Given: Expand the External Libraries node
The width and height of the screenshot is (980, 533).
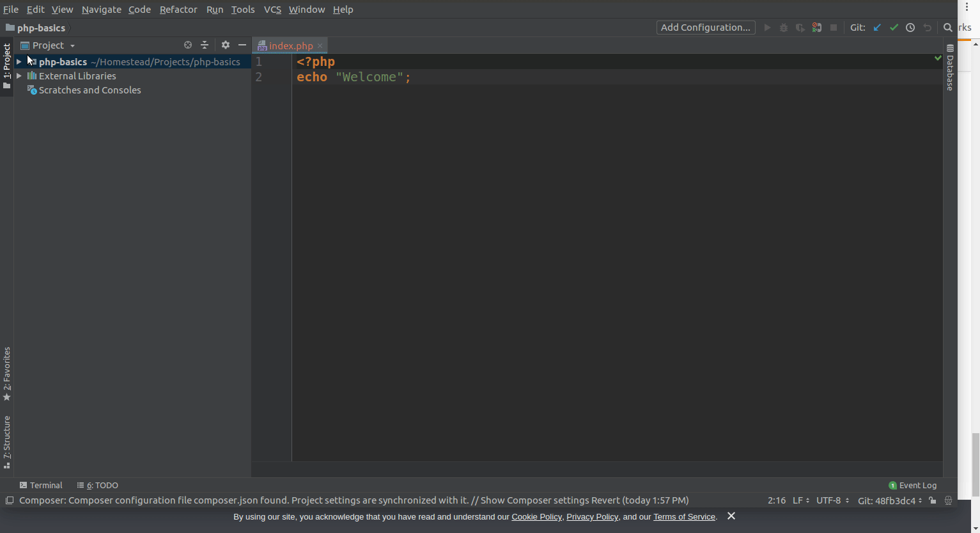Looking at the screenshot, I should tap(19, 76).
